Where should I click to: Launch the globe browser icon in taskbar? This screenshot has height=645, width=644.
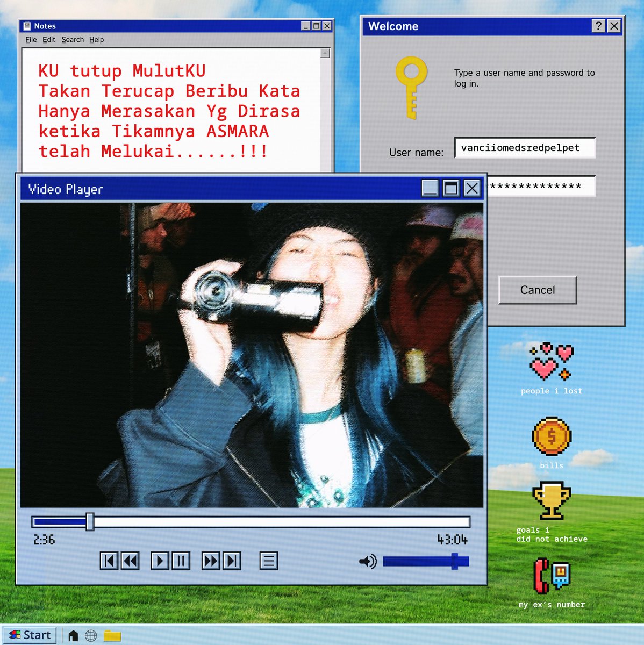(91, 635)
